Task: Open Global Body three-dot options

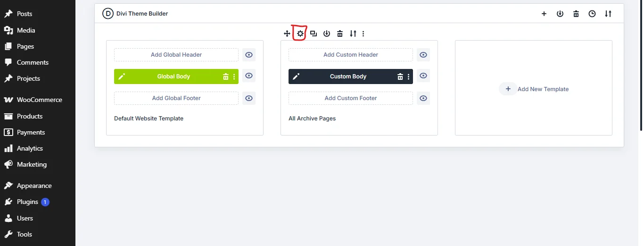Action: point(234,76)
